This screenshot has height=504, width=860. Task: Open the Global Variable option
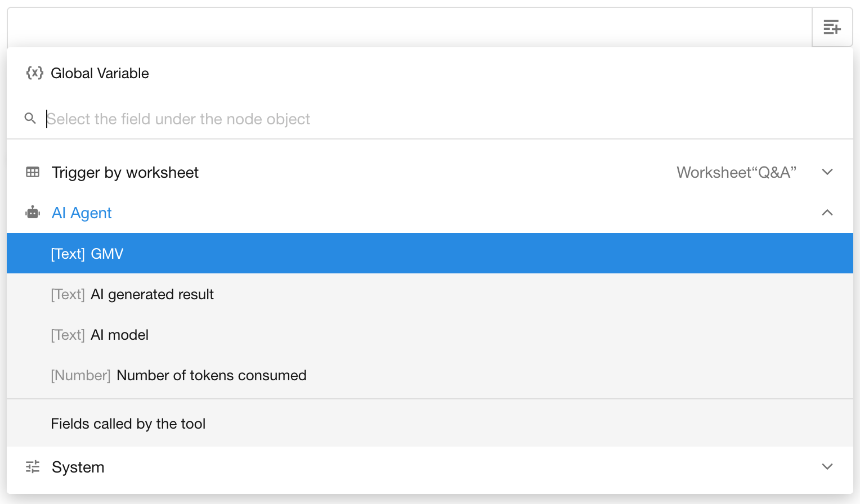100,74
